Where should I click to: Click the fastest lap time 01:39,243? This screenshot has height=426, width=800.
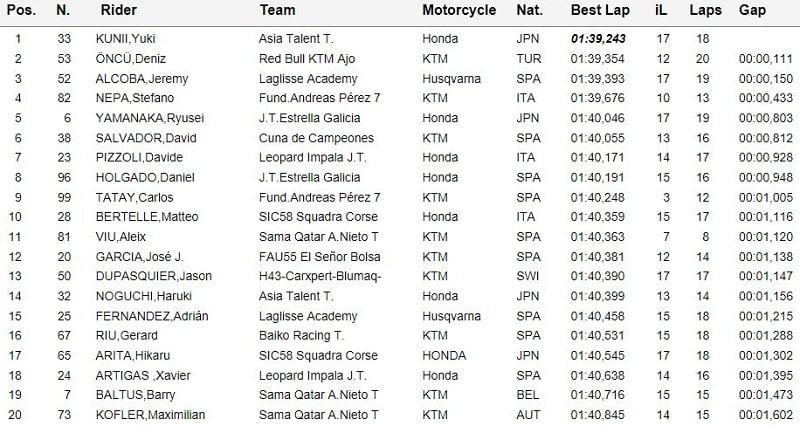[x=597, y=40]
